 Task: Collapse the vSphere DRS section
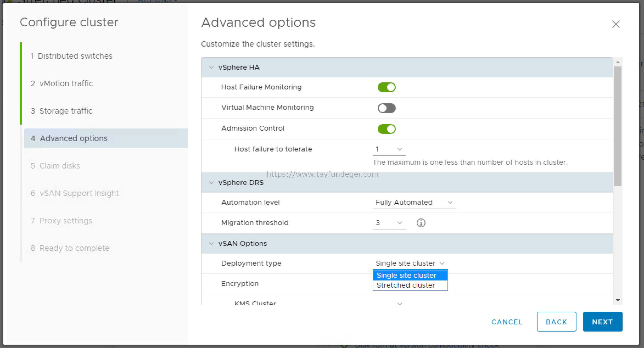click(211, 183)
